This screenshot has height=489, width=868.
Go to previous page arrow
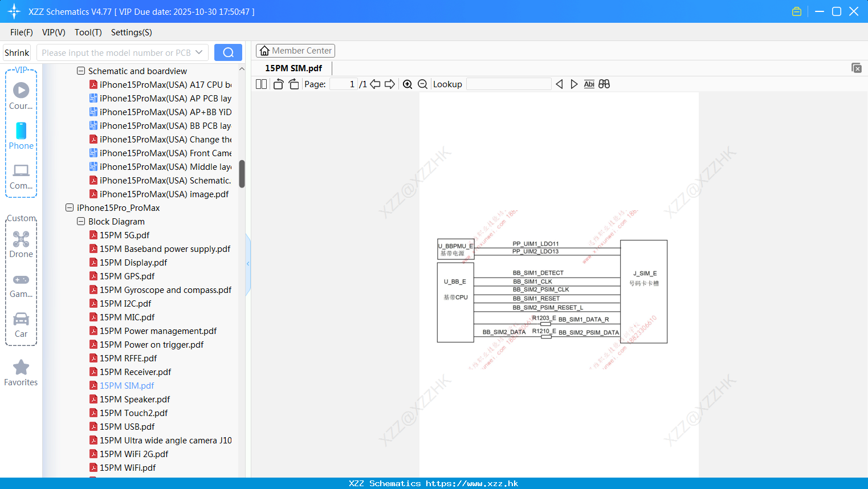click(375, 84)
